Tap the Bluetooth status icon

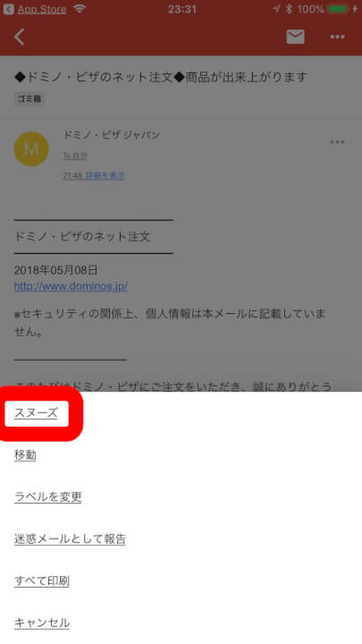click(289, 9)
